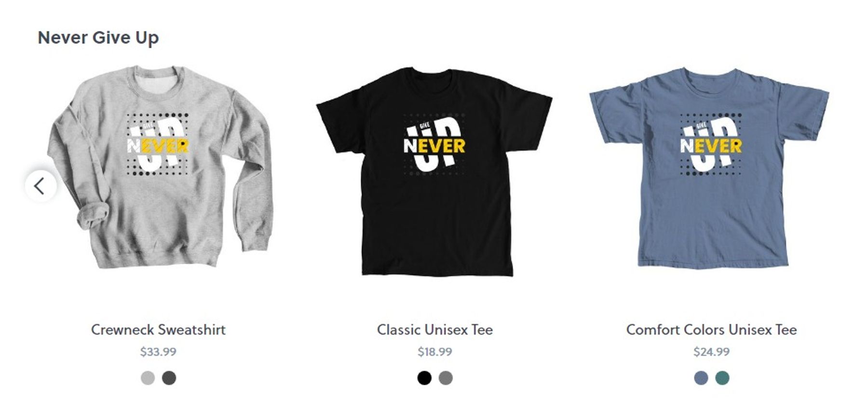Click the black tee product image
Viewport: 868px width, 416px height.
click(x=434, y=172)
